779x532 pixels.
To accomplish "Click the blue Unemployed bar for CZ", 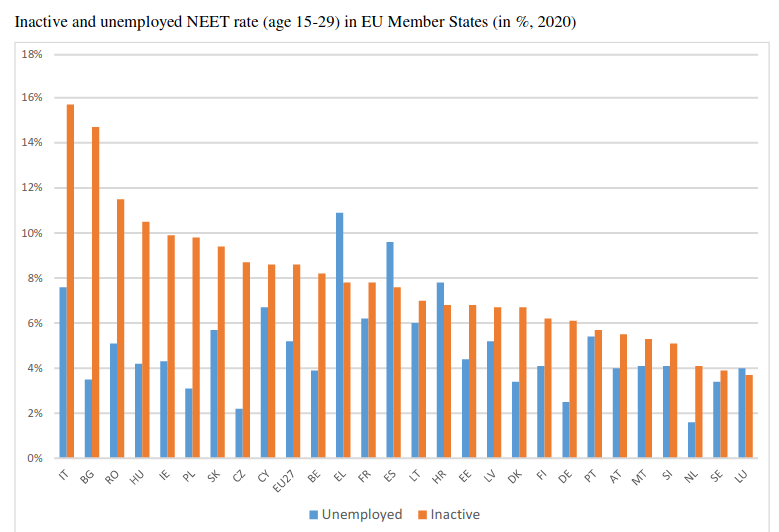I will click(239, 433).
